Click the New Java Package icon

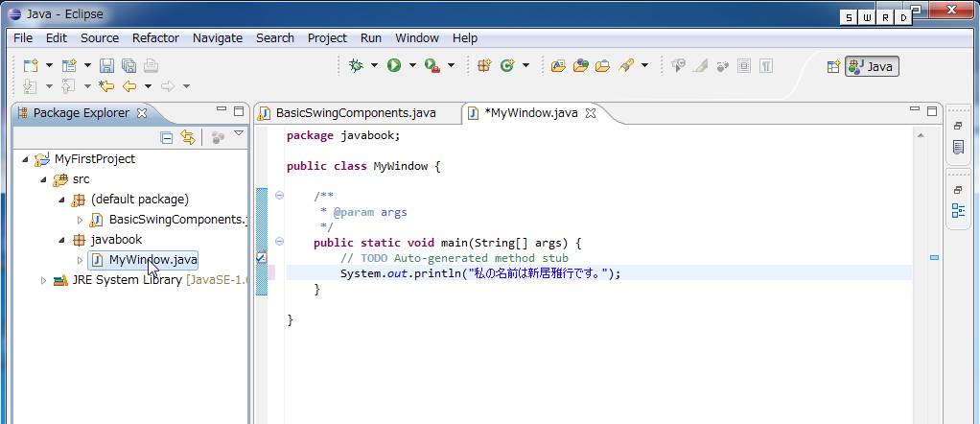(x=484, y=66)
